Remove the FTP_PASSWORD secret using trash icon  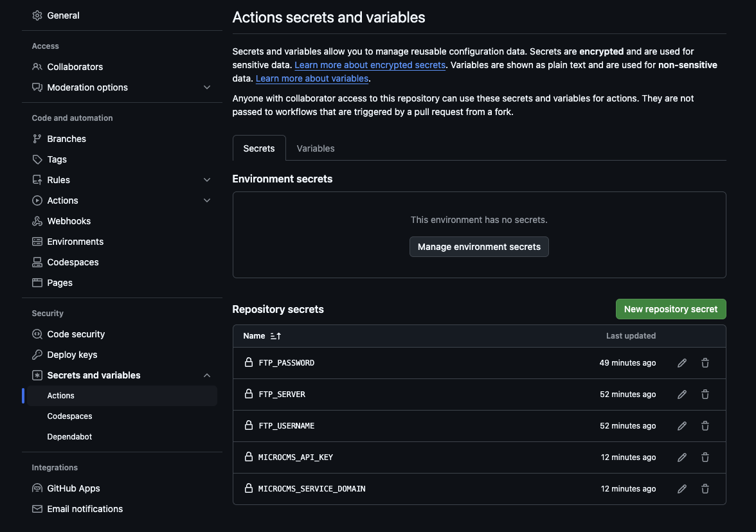(x=705, y=363)
